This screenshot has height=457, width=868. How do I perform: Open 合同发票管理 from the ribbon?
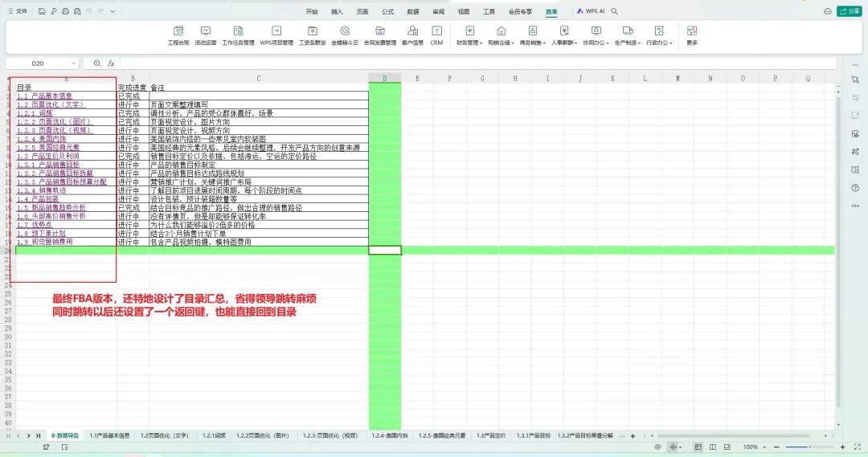[379, 35]
